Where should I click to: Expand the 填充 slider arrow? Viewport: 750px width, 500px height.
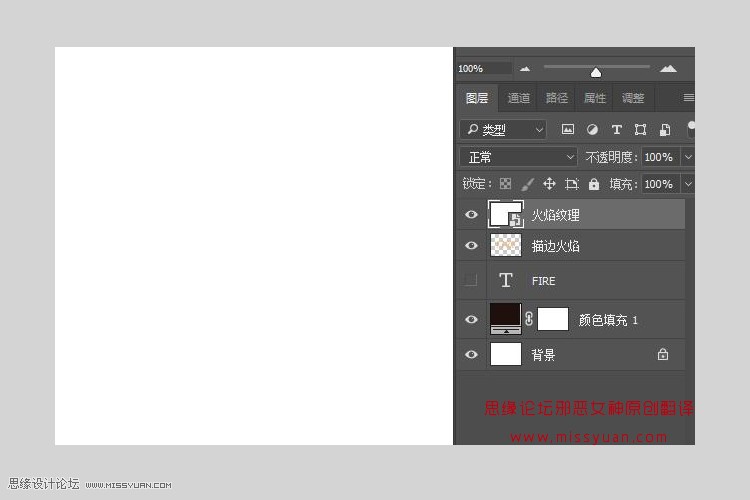coord(688,184)
